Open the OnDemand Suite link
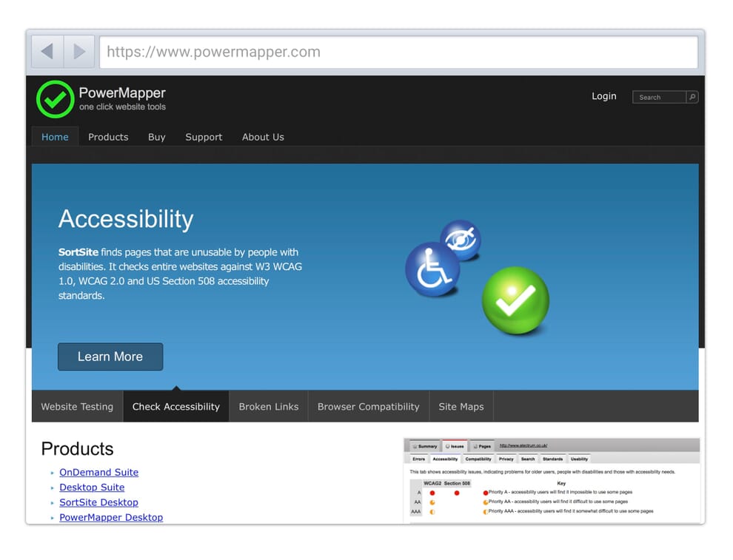Viewport: 733px width, 560px height. pyautogui.click(x=98, y=472)
